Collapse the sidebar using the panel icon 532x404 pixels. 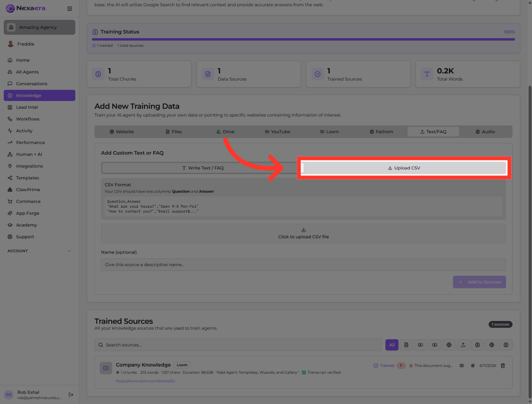tap(70, 9)
